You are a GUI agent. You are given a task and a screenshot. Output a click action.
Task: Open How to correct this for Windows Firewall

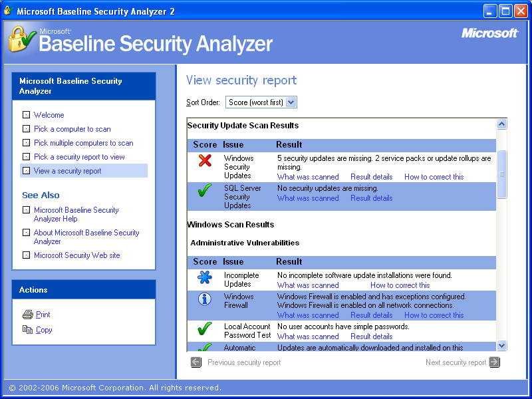pyautogui.click(x=434, y=315)
